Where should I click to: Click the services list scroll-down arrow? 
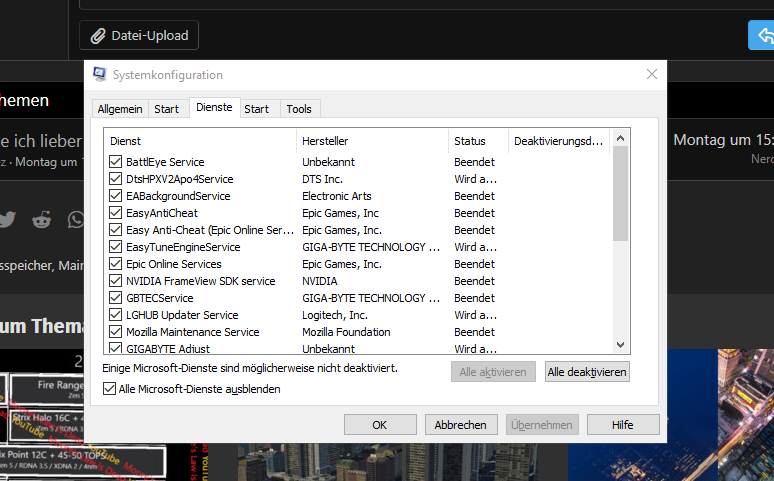pos(621,343)
